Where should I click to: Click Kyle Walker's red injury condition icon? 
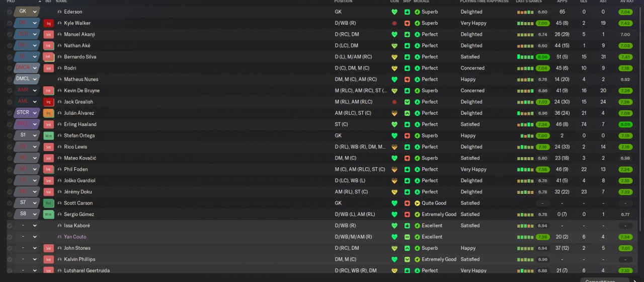coord(394,23)
